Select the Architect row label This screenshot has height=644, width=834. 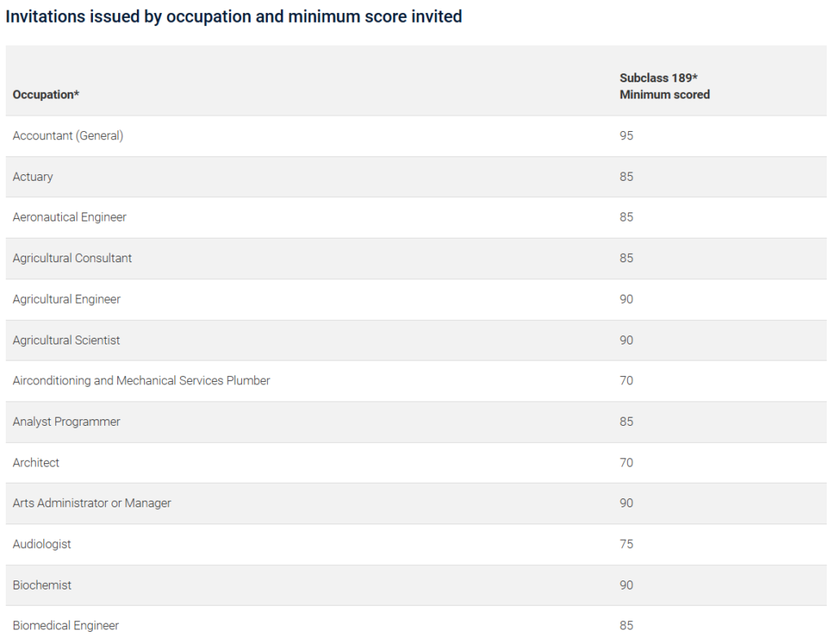tap(36, 462)
